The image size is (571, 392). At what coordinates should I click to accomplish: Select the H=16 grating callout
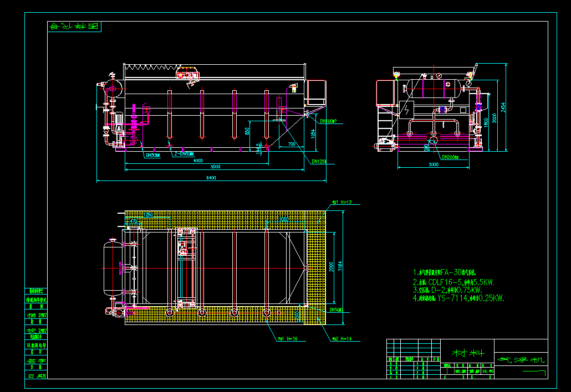(x=288, y=338)
